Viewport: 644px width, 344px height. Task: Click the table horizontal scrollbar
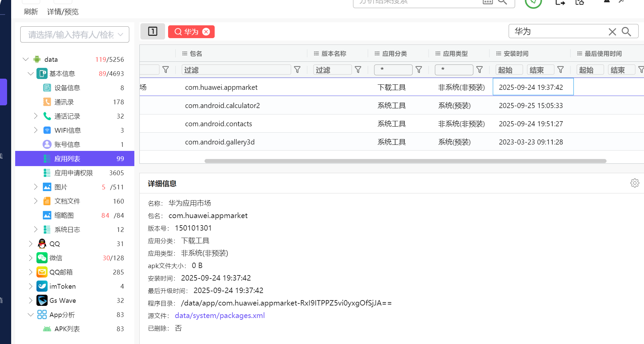[x=405, y=161]
